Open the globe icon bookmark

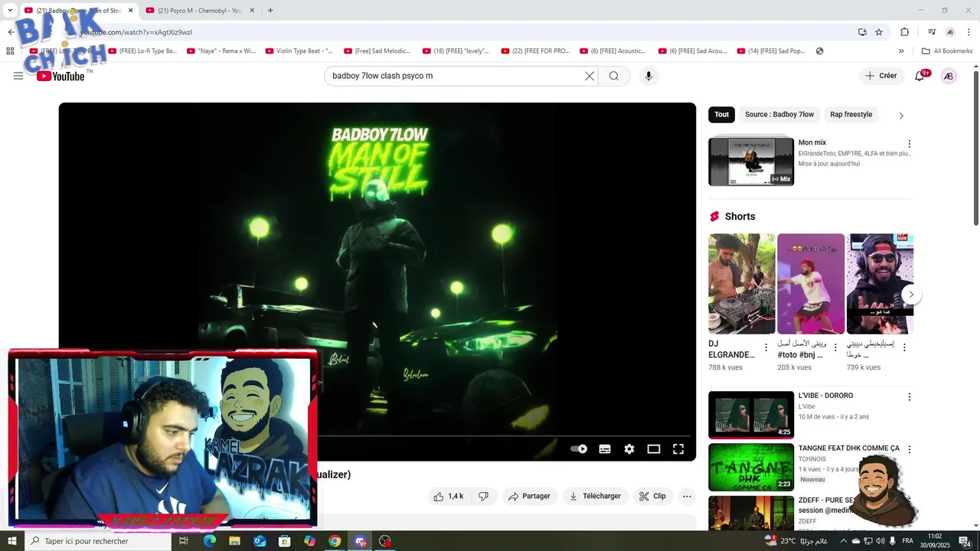[x=820, y=51]
